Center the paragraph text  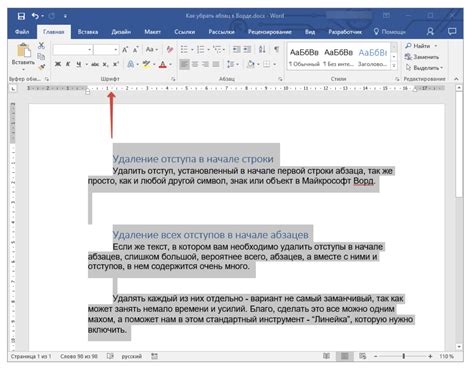(x=195, y=64)
